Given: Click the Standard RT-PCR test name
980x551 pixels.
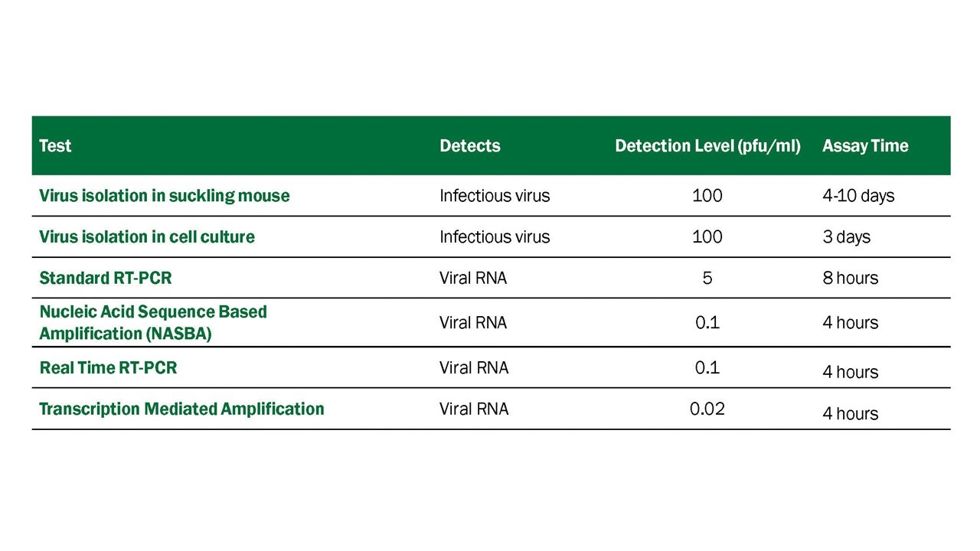Looking at the screenshot, I should pyautogui.click(x=106, y=278).
